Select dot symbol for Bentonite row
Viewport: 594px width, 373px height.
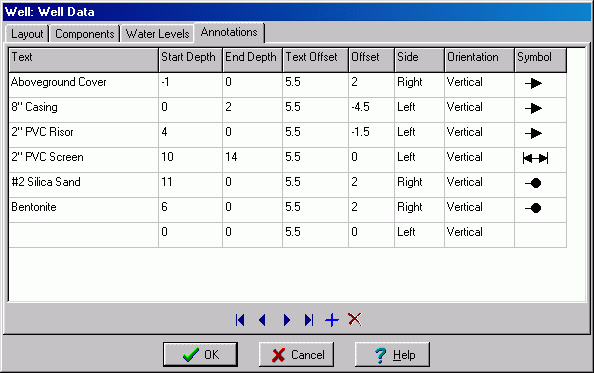tap(533, 208)
